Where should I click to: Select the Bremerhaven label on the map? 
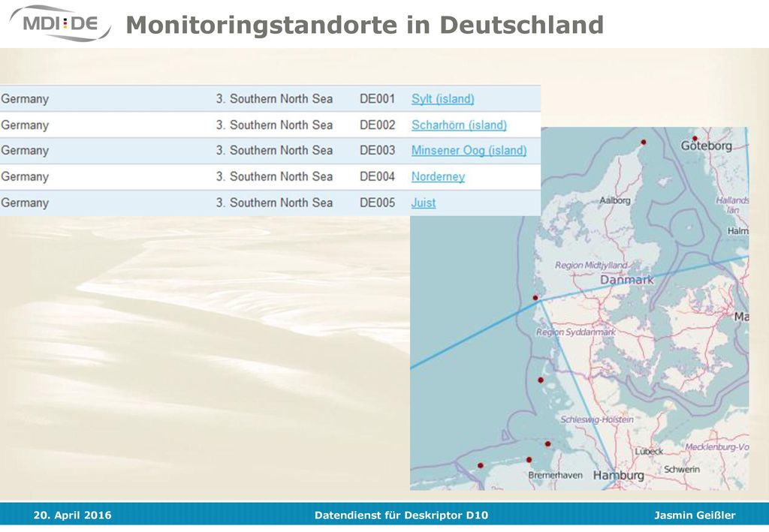coord(555,475)
